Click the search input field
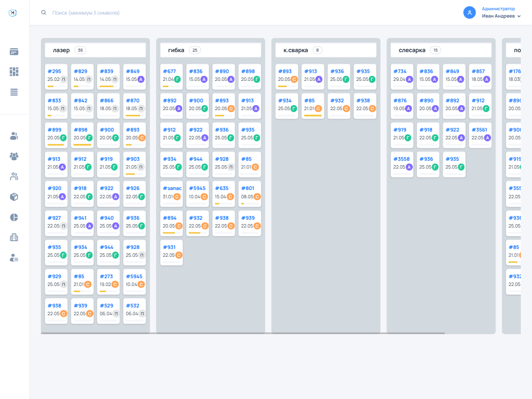The height and width of the screenshot is (399, 532). (x=251, y=13)
